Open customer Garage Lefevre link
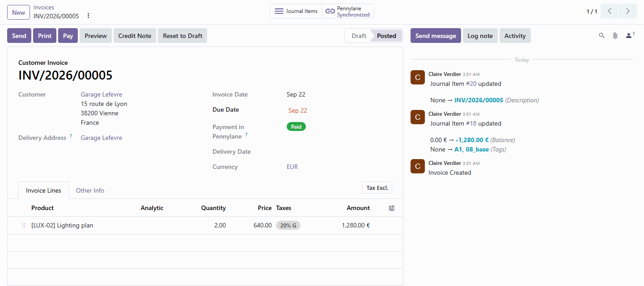Screen dimensions: 644x286 [x=102, y=94]
